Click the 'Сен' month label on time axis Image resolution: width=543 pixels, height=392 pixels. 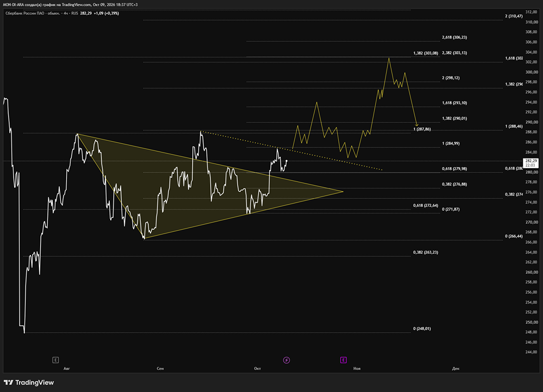[x=160, y=369]
